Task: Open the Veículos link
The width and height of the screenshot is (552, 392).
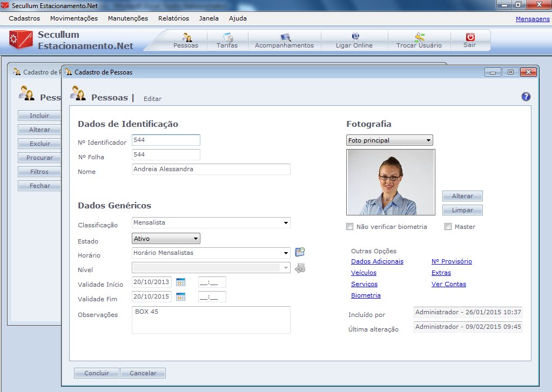Action: coord(363,273)
